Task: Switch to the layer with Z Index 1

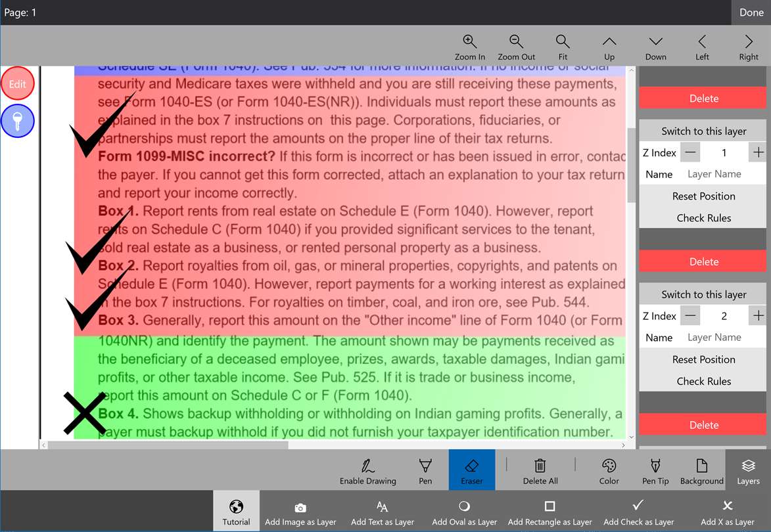Action: tap(703, 131)
